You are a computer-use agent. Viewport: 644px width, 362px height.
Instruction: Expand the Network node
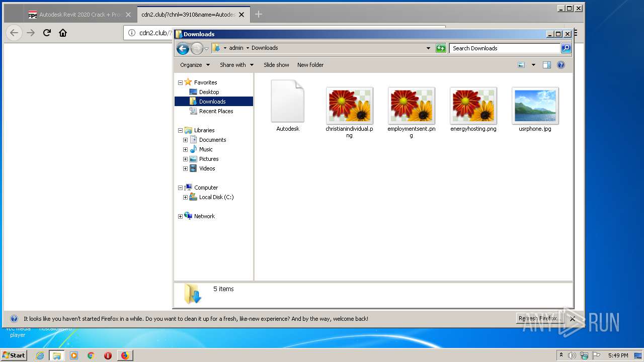click(x=180, y=216)
